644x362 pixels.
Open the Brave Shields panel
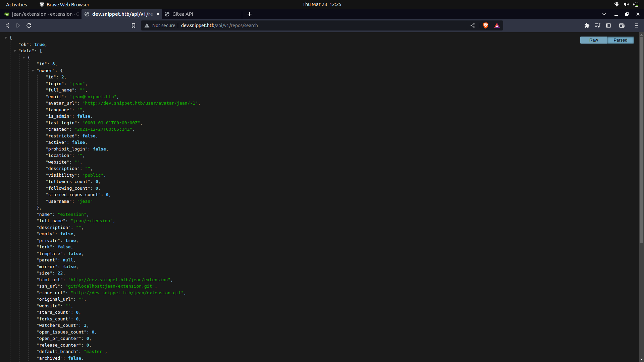(x=485, y=25)
